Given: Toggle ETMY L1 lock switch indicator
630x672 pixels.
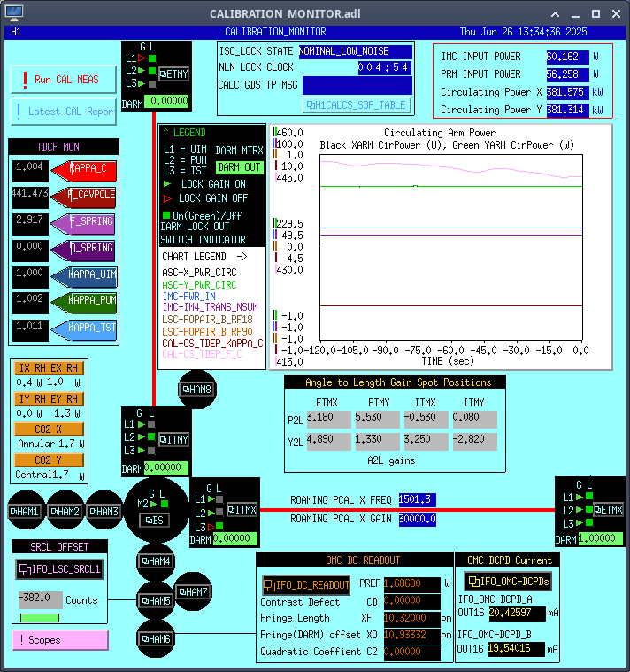Looking at the screenshot, I should 152,58.
